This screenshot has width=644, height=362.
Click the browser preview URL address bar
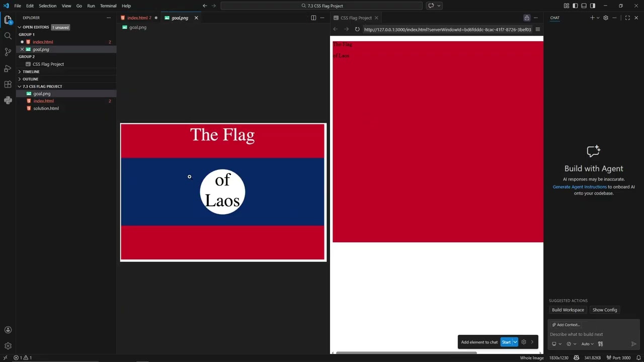pyautogui.click(x=447, y=29)
